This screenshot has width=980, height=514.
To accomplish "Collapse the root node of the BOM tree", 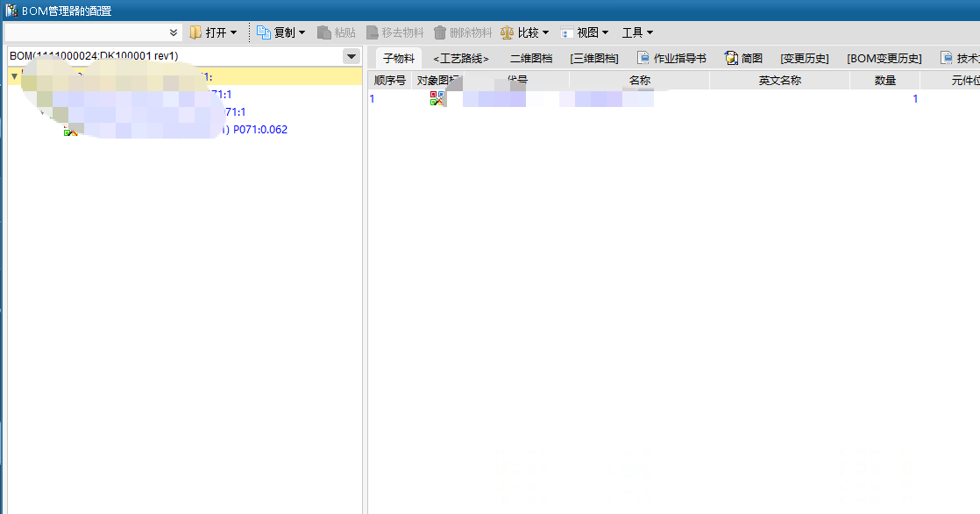I will click(14, 77).
